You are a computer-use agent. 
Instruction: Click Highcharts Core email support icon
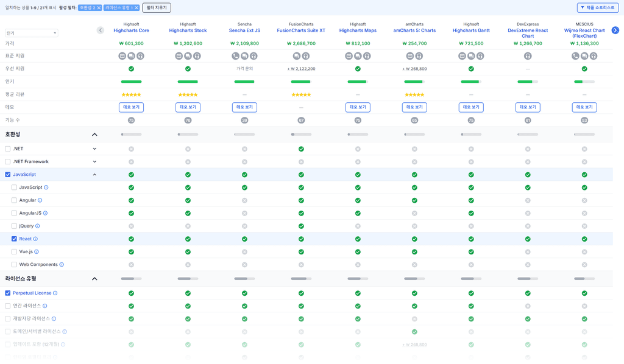pyautogui.click(x=122, y=56)
